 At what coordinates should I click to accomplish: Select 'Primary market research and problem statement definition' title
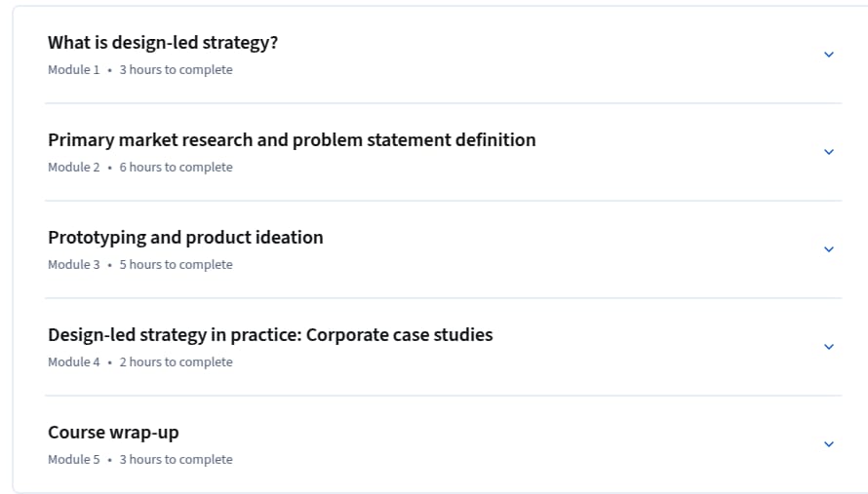point(292,140)
